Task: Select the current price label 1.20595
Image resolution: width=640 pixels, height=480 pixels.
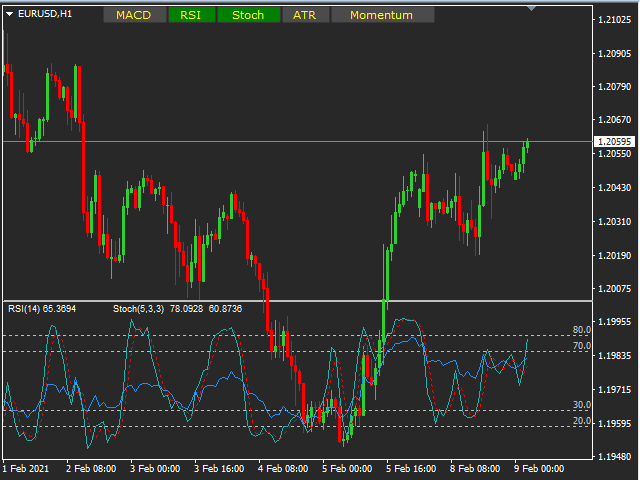Action: (614, 142)
